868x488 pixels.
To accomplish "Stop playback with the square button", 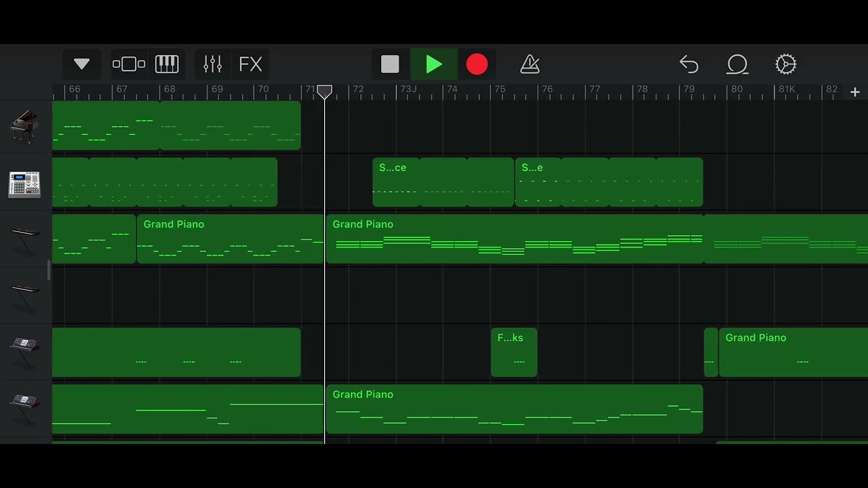I will point(390,64).
